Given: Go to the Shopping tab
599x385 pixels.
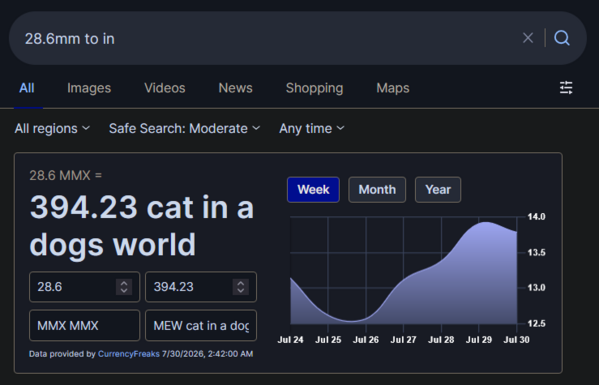Looking at the screenshot, I should click(314, 88).
